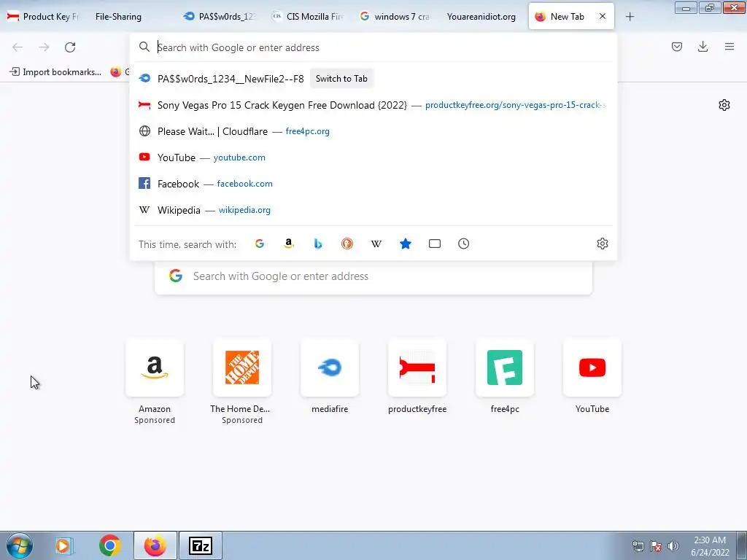
Task: Open the taskbar clock showing 2:30 AM
Action: click(x=710, y=546)
